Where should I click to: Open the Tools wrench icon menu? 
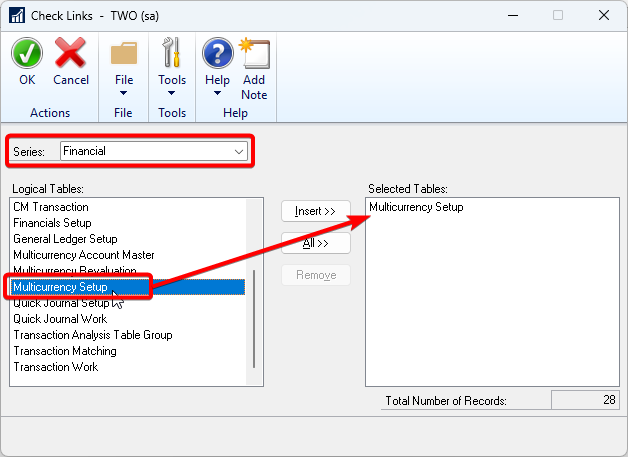click(172, 53)
